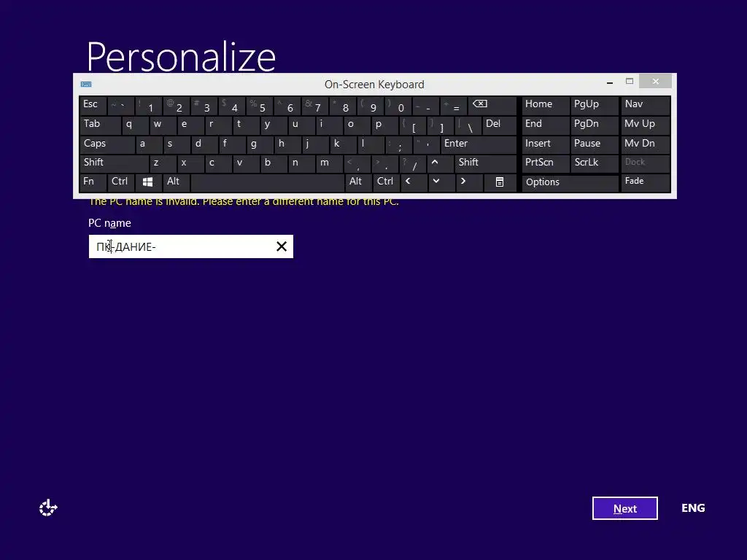Toggle the left Alt key
This screenshot has width=747, height=560.
pos(177,182)
